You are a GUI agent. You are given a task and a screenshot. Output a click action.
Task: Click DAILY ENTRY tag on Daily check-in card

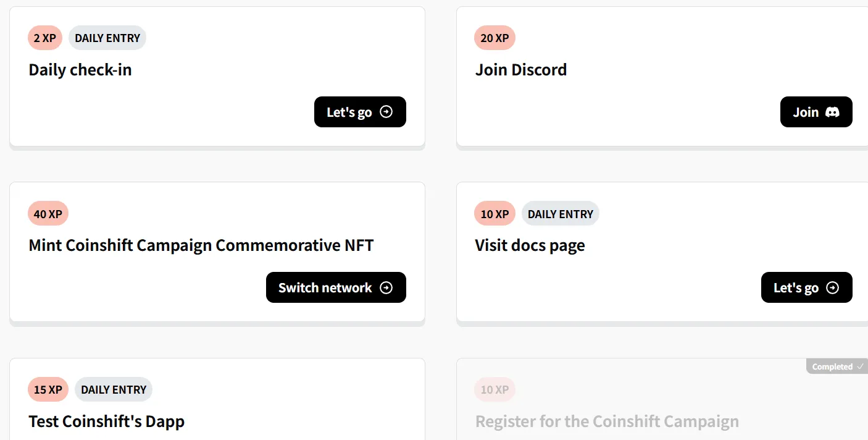(107, 38)
